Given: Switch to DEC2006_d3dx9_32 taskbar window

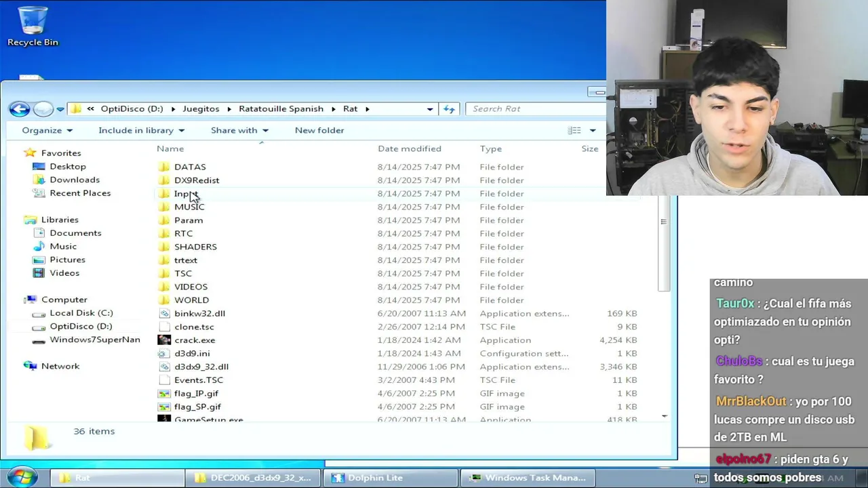Looking at the screenshot, I should tap(254, 478).
